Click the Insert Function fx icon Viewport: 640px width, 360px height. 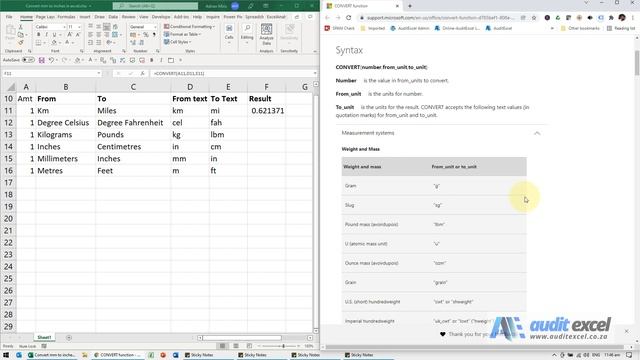[x=142, y=73]
